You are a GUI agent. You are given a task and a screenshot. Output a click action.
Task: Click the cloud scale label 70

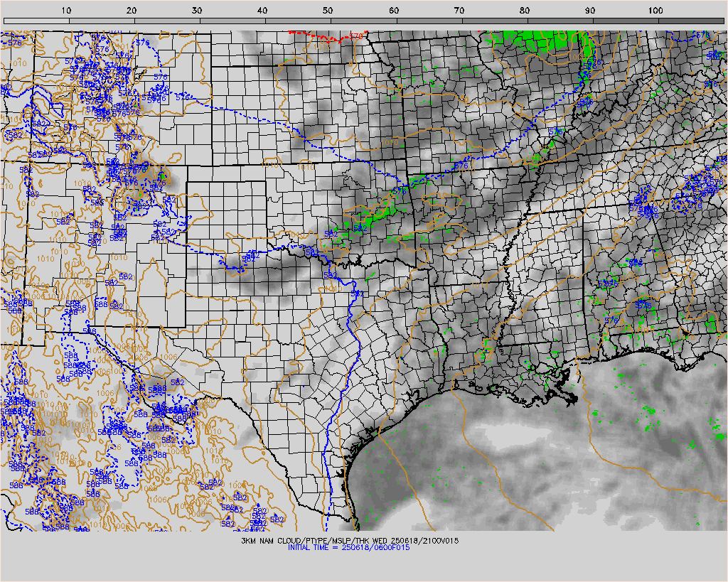pyautogui.click(x=459, y=11)
